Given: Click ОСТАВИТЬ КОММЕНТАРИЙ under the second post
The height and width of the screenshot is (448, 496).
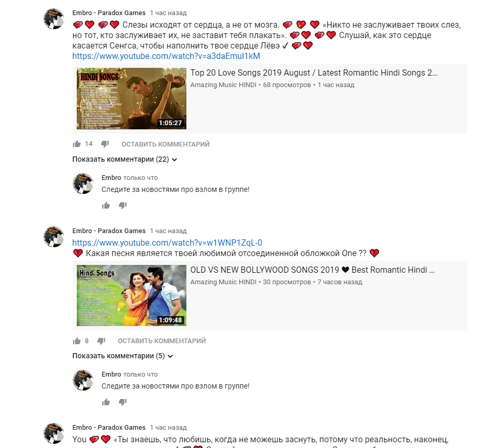Looking at the screenshot, I should pyautogui.click(x=162, y=341).
